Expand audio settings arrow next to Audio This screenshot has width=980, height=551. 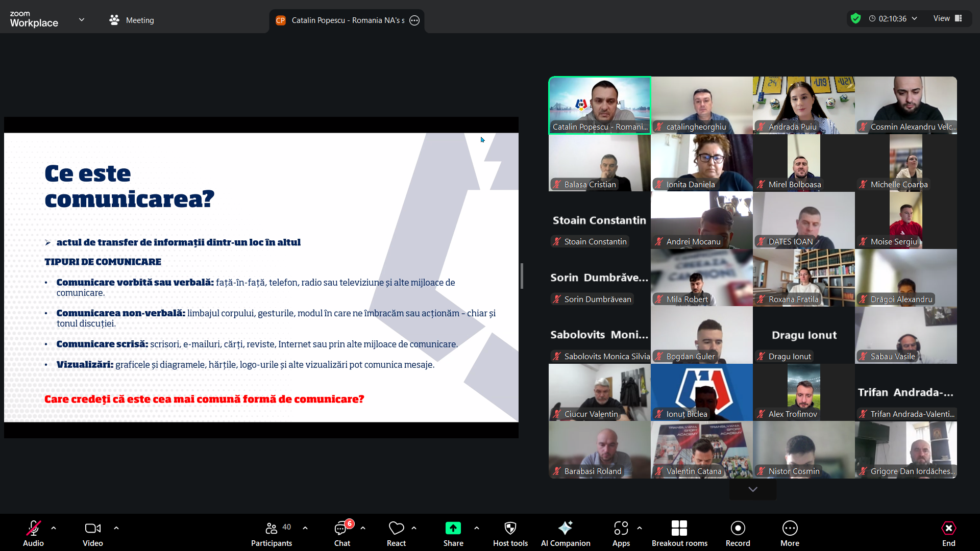pyautogui.click(x=54, y=528)
